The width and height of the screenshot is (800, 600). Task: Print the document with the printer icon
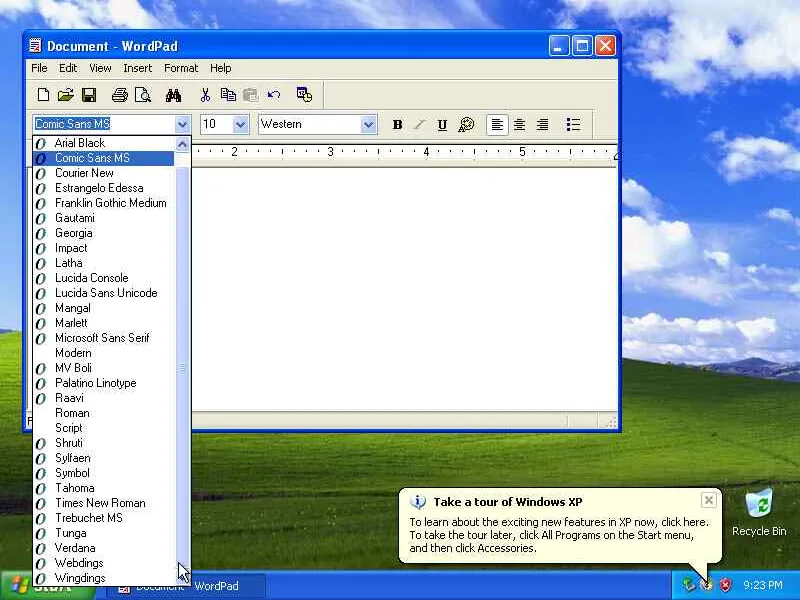119,95
